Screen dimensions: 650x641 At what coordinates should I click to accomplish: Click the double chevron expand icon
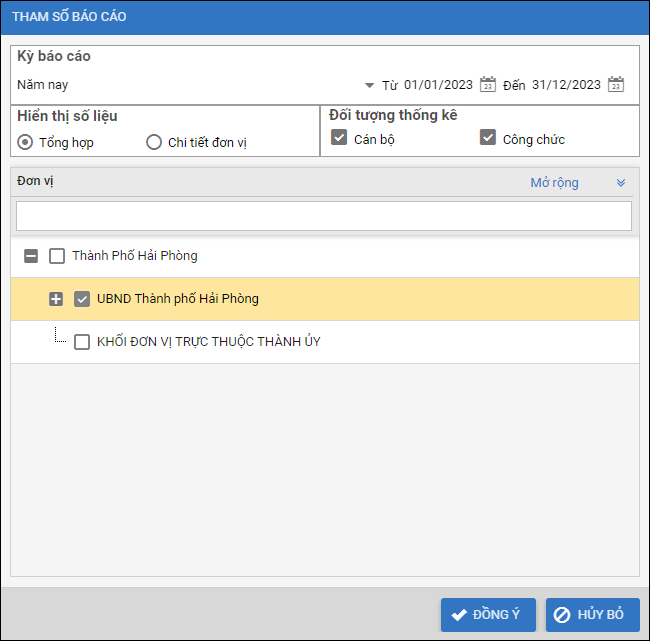[x=620, y=183]
